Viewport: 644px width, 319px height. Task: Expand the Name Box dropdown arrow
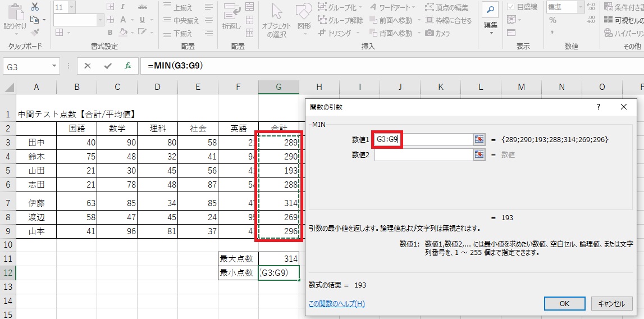coord(54,66)
